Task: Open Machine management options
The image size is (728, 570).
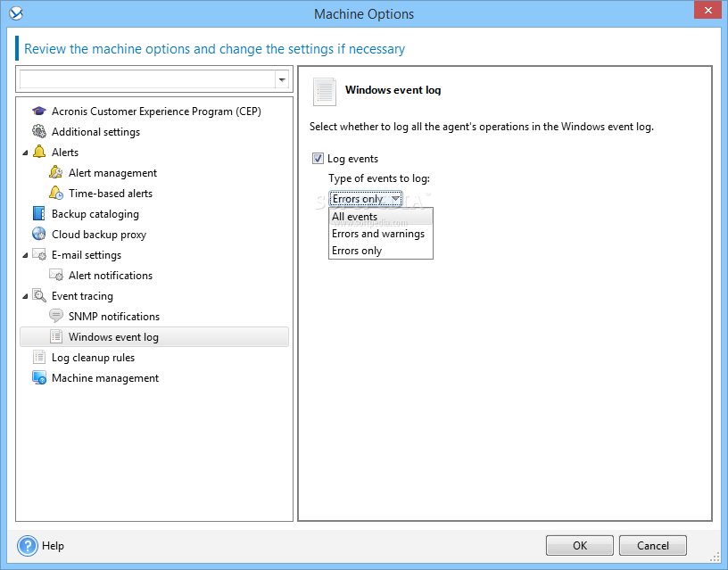Action: coord(105,378)
